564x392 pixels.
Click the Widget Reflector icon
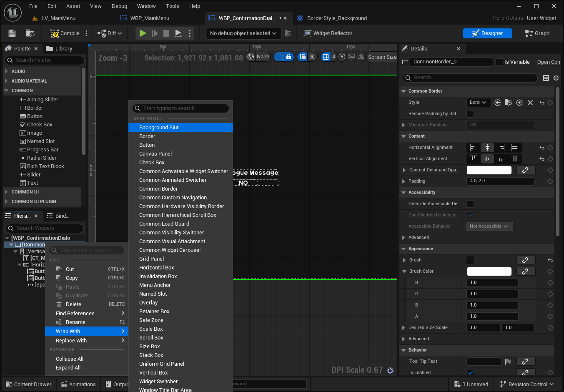[x=308, y=33]
